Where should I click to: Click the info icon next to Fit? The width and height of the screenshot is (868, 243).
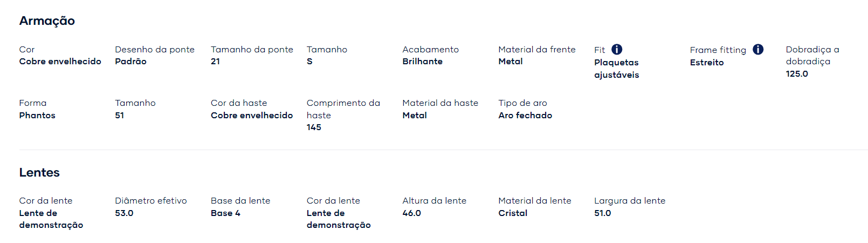pyautogui.click(x=617, y=49)
